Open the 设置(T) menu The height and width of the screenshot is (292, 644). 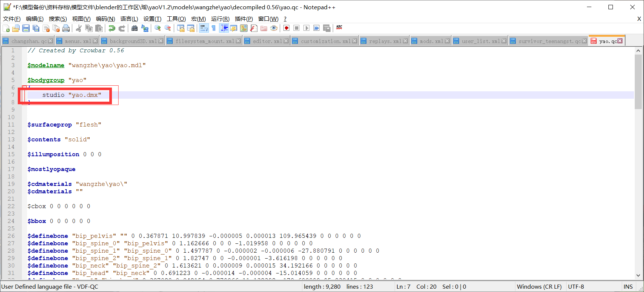click(152, 19)
